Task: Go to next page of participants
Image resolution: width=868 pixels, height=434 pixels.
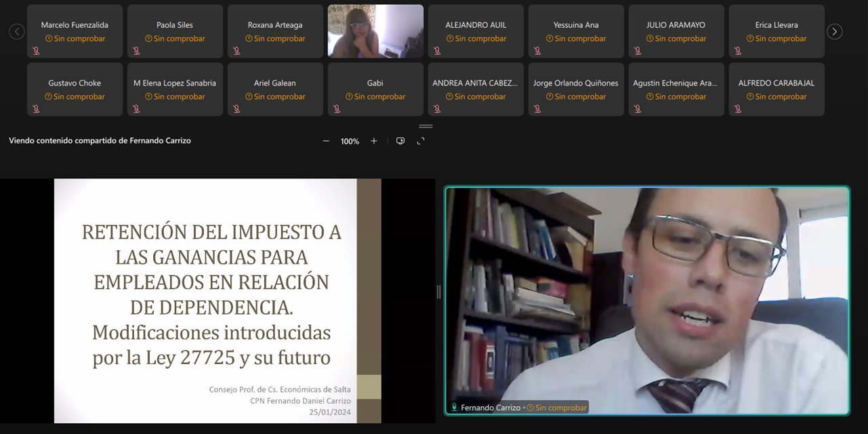Action: 835,31
